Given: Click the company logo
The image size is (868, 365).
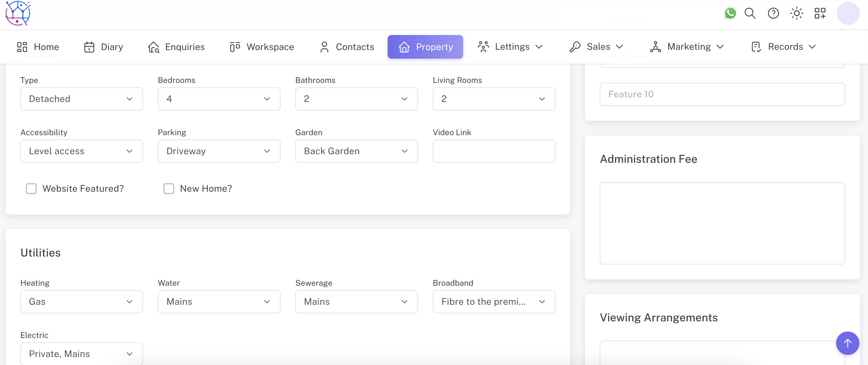Looking at the screenshot, I should [18, 14].
